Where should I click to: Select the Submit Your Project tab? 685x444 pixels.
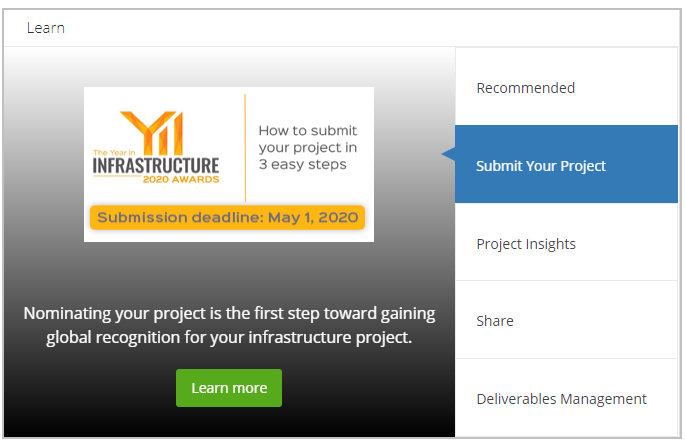pos(541,166)
